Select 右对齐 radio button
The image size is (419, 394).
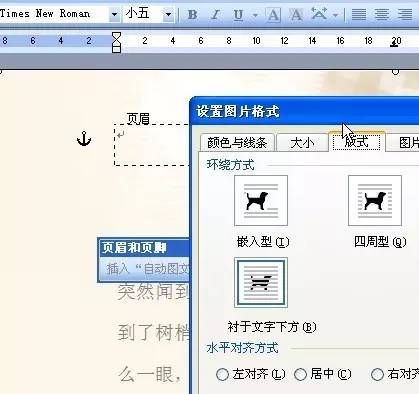[377, 374]
